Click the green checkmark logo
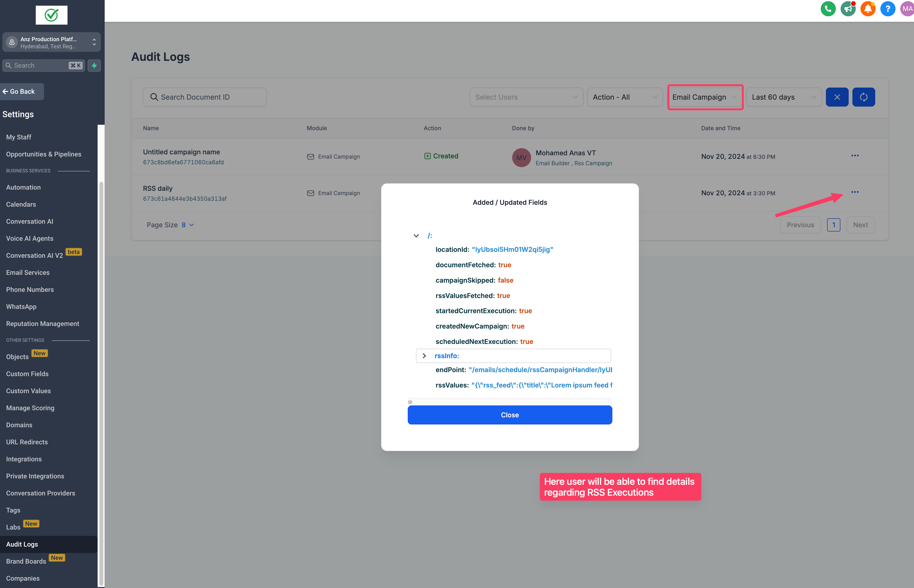Image resolution: width=914 pixels, height=588 pixels. [x=52, y=15]
